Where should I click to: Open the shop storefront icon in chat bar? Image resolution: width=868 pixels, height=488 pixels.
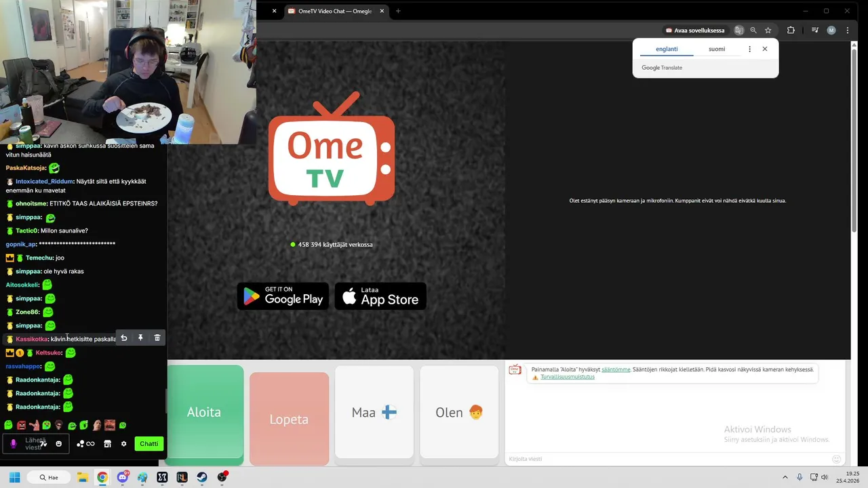(107, 444)
